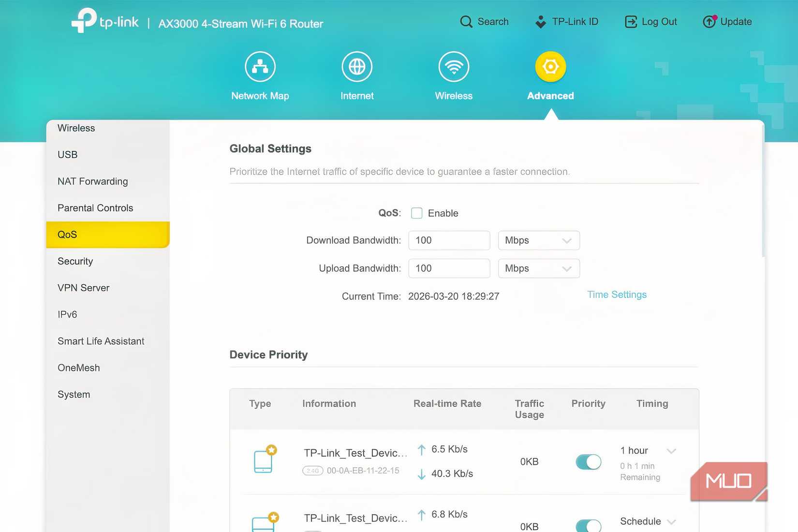Click the Timing column header
Image resolution: width=798 pixels, height=532 pixels.
coord(652,404)
